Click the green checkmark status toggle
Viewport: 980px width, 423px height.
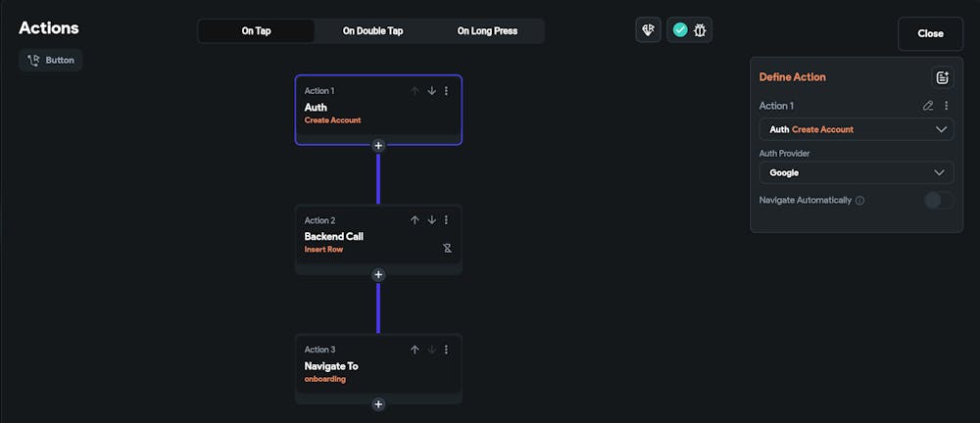click(x=680, y=30)
